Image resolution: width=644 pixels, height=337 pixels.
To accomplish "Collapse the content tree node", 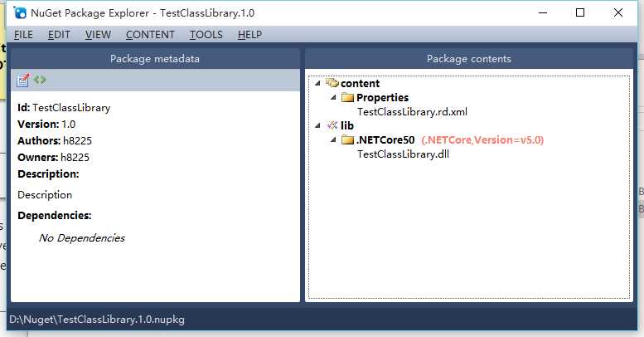I will click(317, 83).
